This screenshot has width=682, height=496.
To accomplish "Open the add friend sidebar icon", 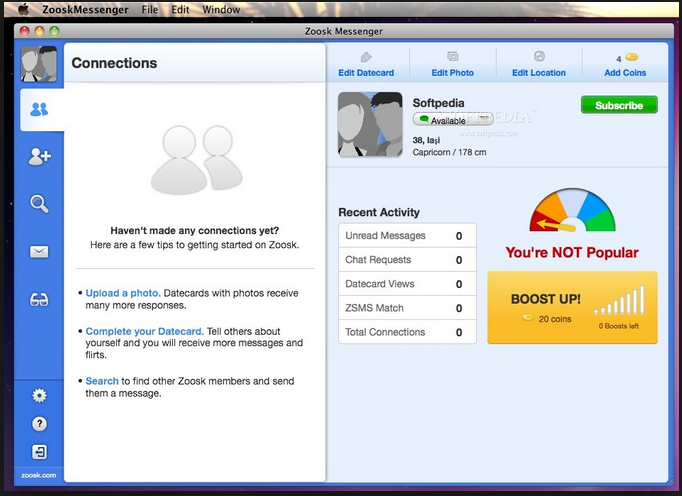I will click(40, 156).
